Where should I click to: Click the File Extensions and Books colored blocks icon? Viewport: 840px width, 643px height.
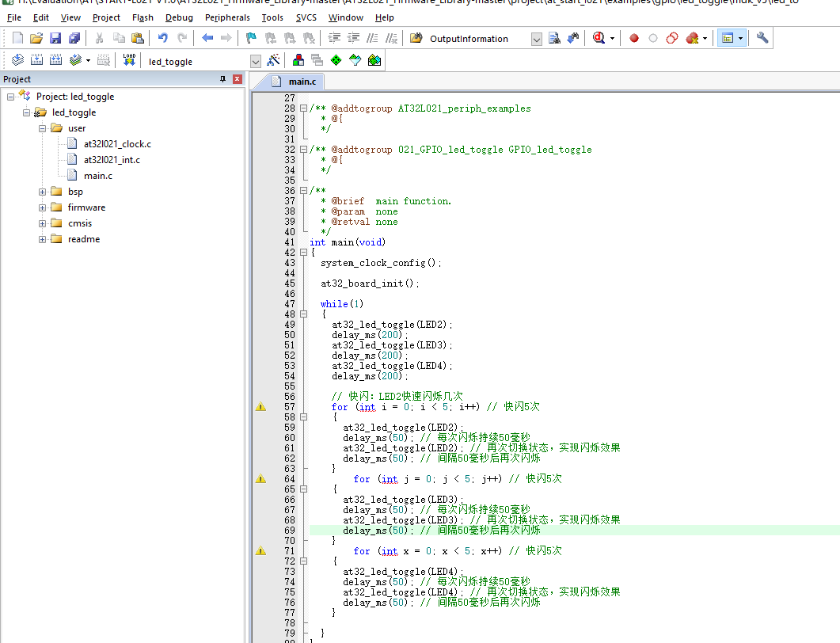click(298, 60)
